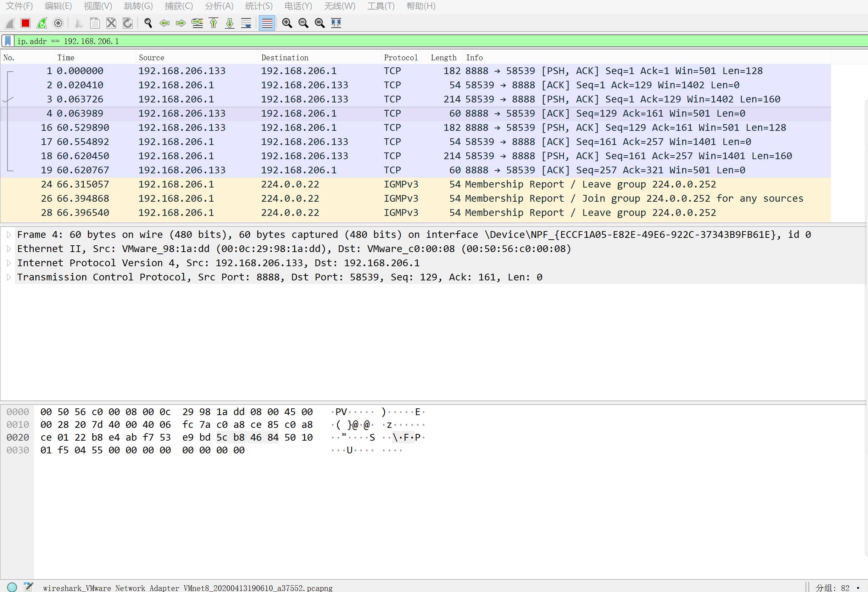Go back to previous packet arrow
The height and width of the screenshot is (592, 868).
pos(164,23)
